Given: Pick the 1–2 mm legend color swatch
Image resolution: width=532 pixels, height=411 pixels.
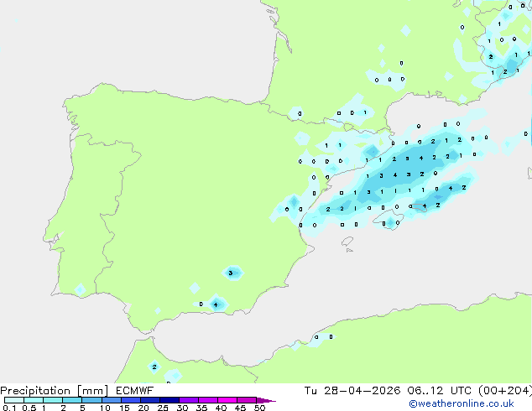Looking at the screenshot, I should coord(53,400).
